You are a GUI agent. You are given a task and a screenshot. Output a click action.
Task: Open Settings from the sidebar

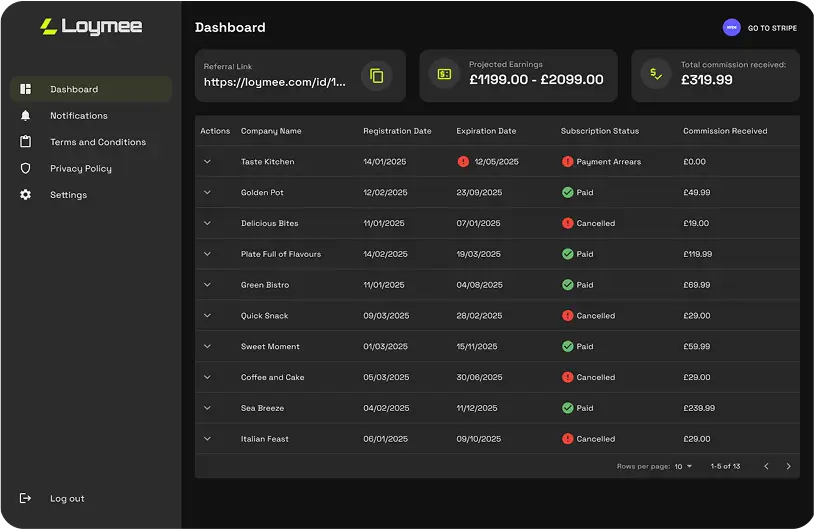click(68, 195)
